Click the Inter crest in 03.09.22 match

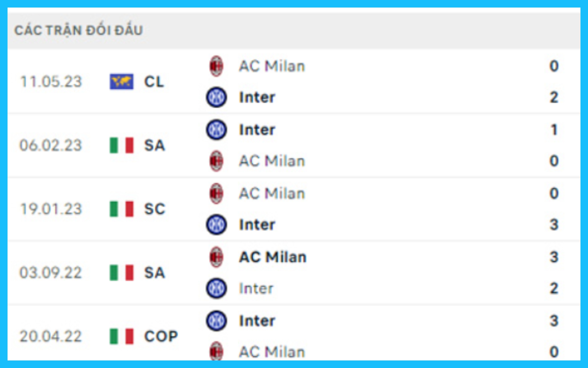(x=216, y=288)
